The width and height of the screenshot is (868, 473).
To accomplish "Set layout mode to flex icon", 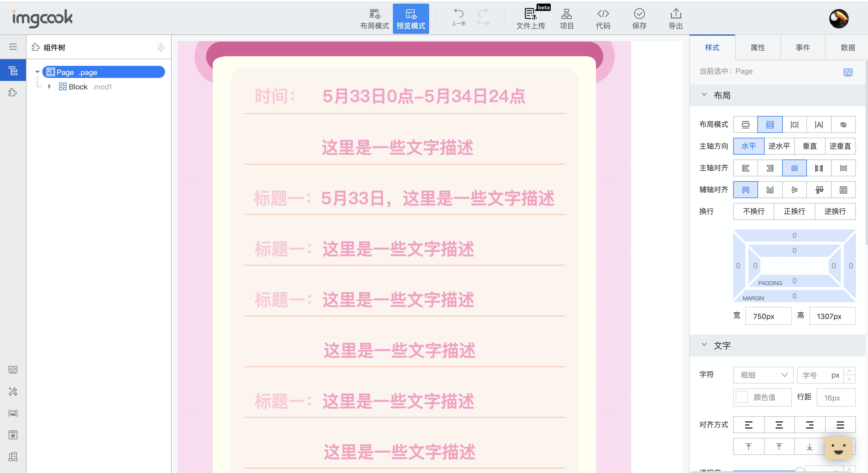I will 770,124.
